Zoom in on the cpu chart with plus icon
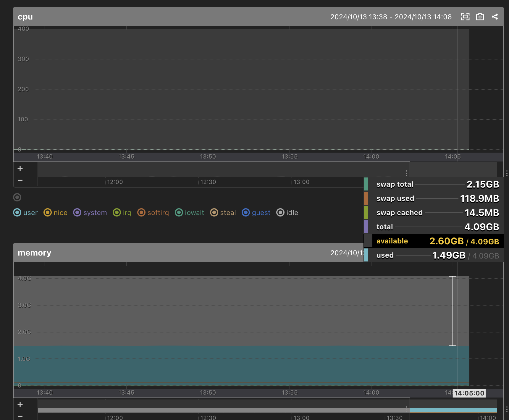 click(20, 168)
